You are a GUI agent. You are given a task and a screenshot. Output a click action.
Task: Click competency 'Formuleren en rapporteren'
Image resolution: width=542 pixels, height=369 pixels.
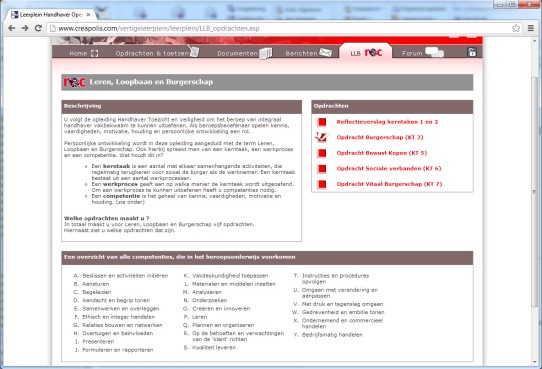pyautogui.click(x=118, y=350)
